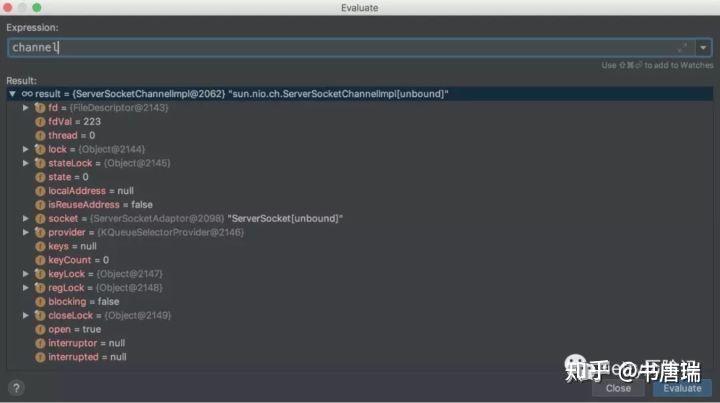Click the field icon beside state = 0
This screenshot has height=403, width=720.
(x=40, y=177)
